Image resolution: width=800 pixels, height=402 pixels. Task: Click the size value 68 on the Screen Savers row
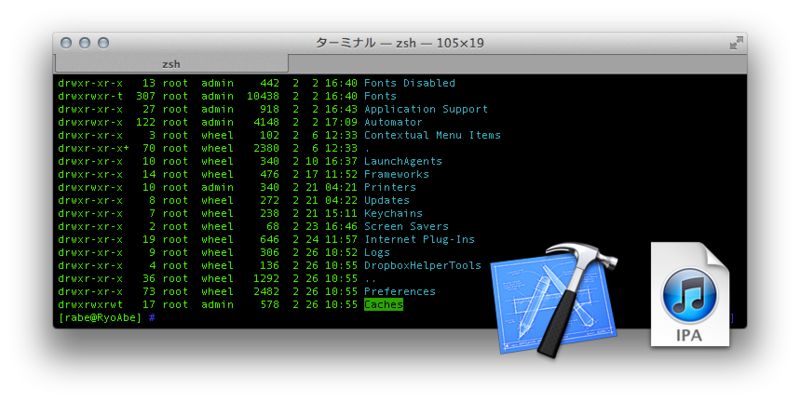point(273,227)
